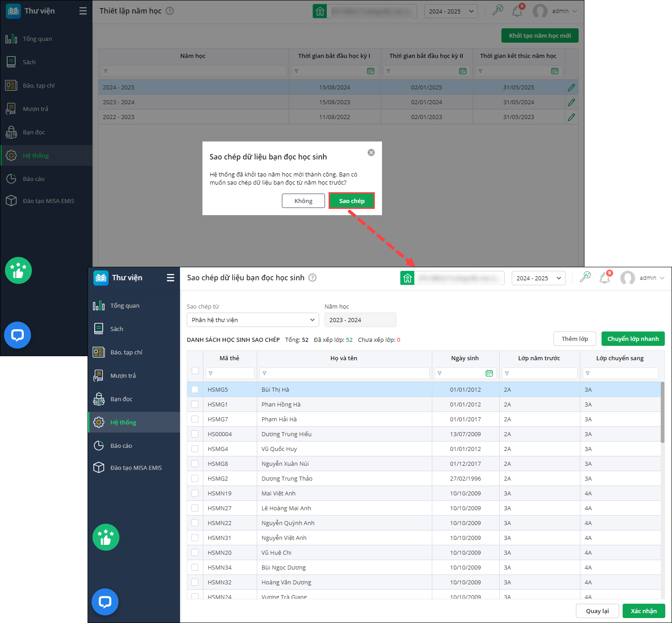Edit the 2024 - 2025 school year row

(571, 88)
